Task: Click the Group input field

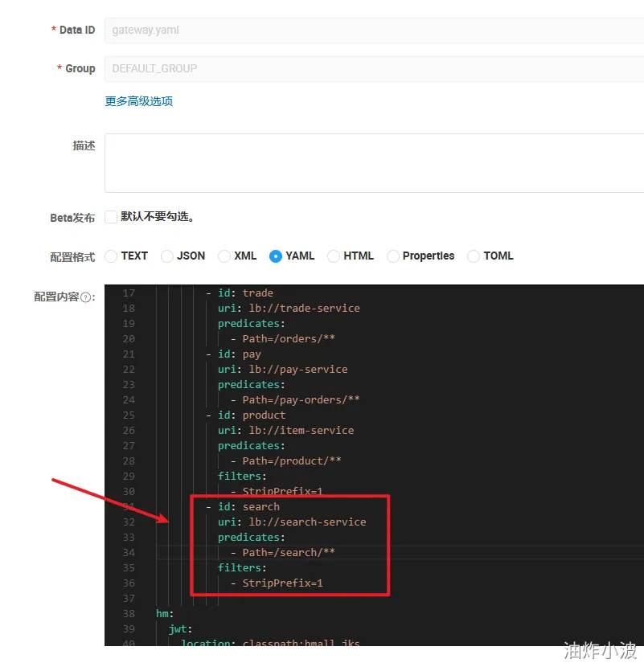Action: pos(374,68)
